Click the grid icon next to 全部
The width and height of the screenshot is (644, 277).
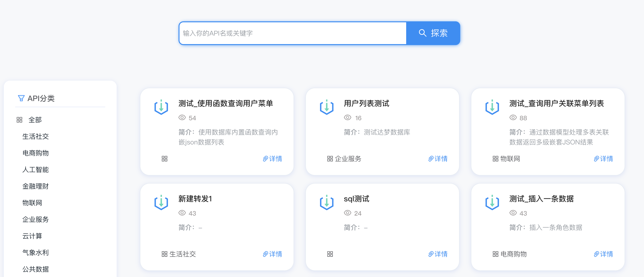pos(19,120)
